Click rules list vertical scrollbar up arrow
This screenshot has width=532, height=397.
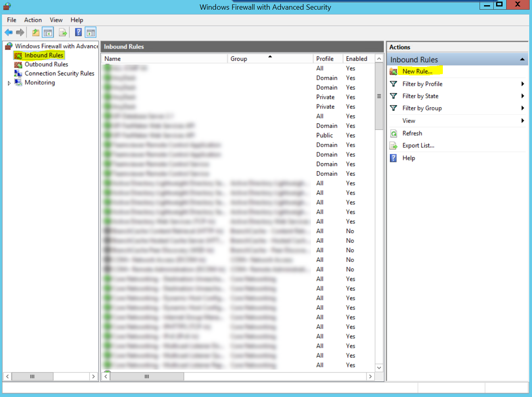379,59
